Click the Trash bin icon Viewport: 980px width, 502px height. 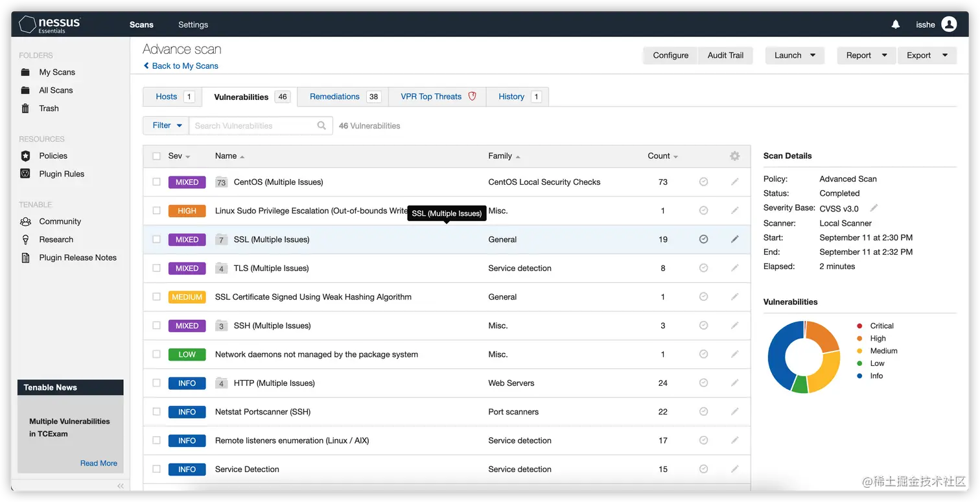coord(25,108)
